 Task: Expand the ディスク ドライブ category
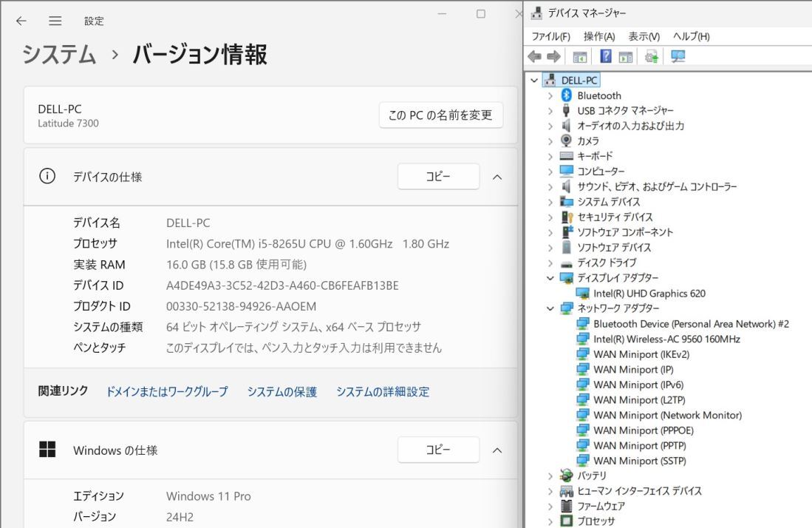550,263
